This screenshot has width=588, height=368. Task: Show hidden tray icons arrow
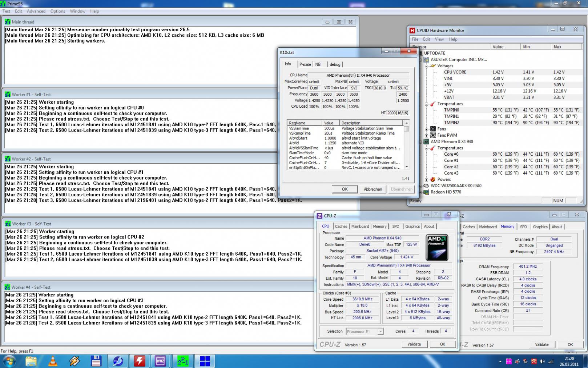point(500,361)
